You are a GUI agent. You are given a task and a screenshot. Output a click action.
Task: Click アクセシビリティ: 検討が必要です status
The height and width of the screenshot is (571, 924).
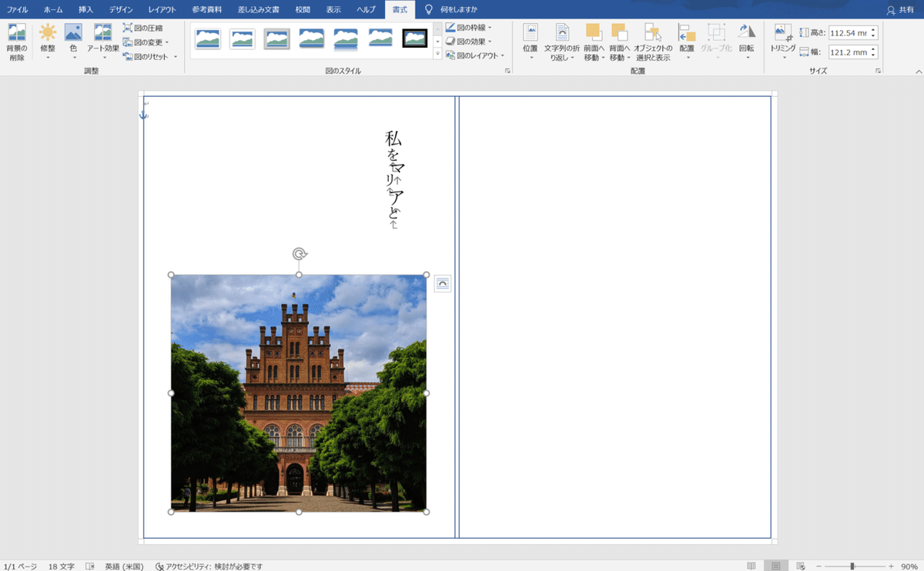point(209,566)
